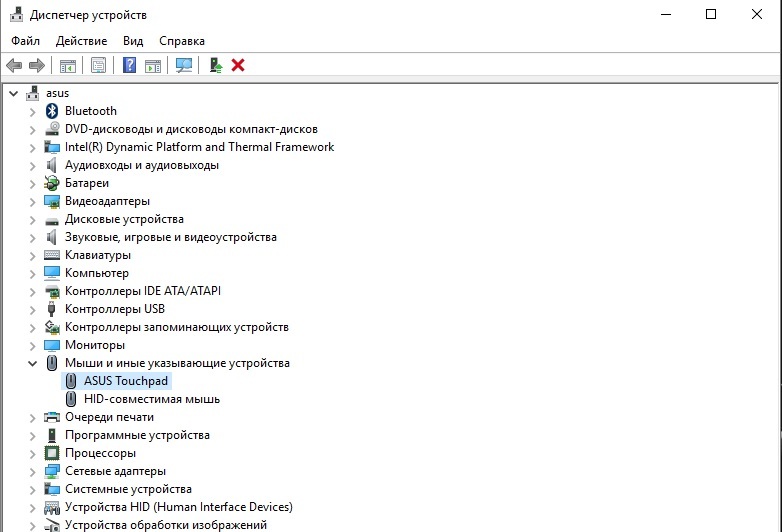
Task: Click scan for hardware changes monitor icon
Action: [183, 65]
